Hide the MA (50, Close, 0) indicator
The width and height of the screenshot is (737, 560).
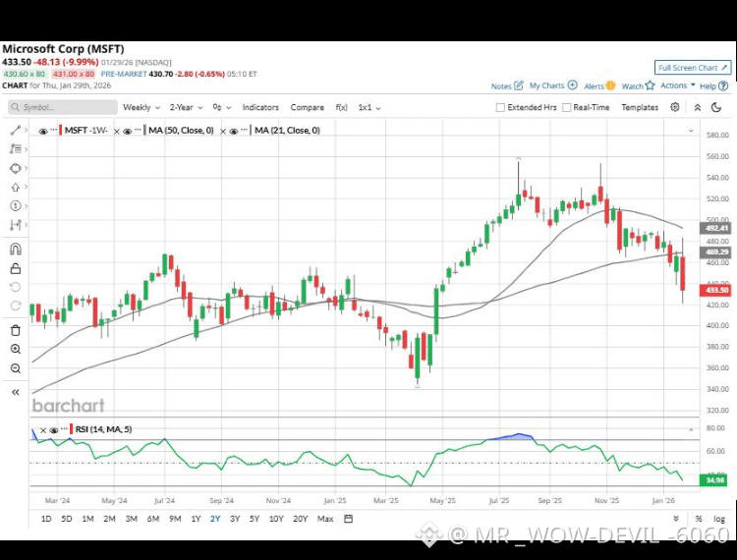coord(127,131)
